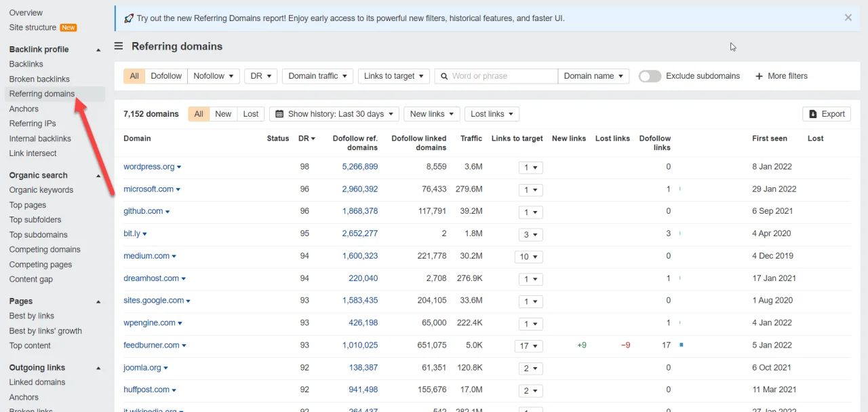Open the navigation hamburger menu
Image resolution: width=868 pixels, height=412 pixels.
(119, 46)
